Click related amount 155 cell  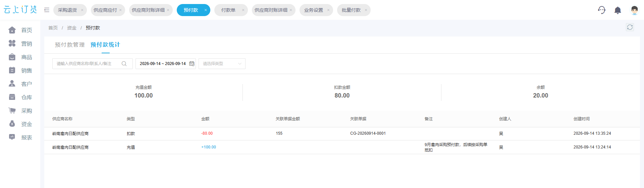pyautogui.click(x=279, y=133)
